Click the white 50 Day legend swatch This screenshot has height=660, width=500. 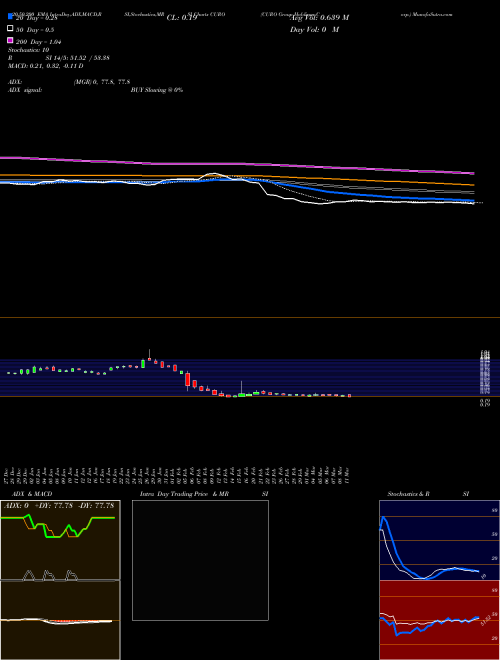(x=10, y=29)
